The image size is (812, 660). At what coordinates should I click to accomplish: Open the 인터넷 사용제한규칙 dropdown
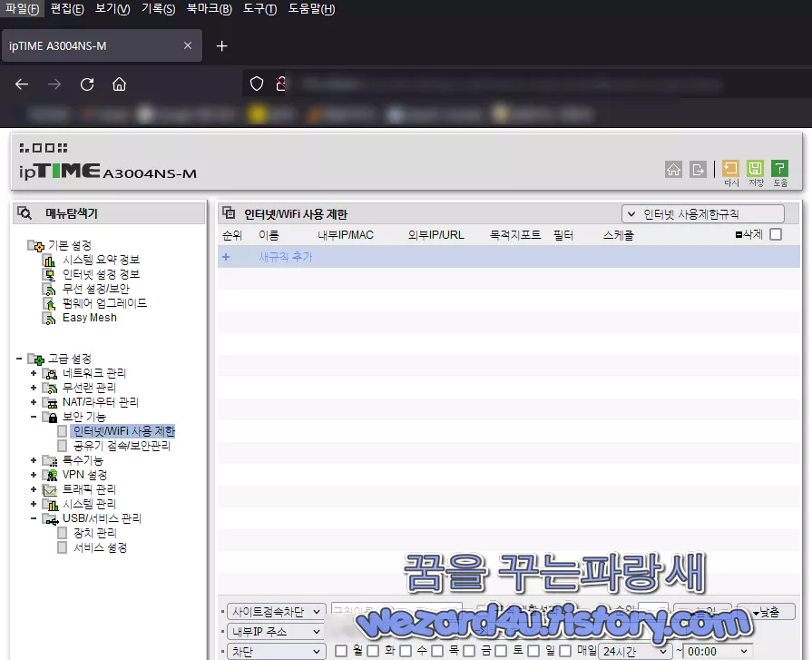click(703, 214)
